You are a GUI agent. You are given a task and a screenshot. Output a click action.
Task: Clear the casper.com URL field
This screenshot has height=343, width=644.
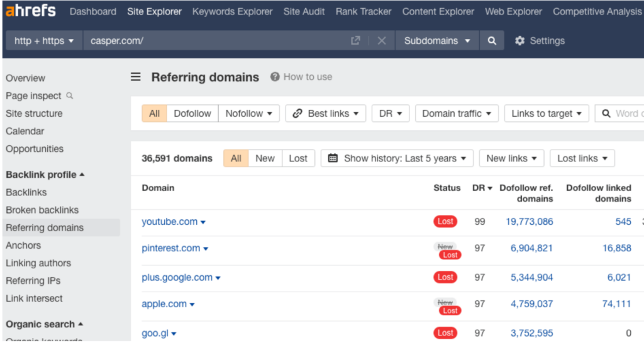pyautogui.click(x=381, y=41)
